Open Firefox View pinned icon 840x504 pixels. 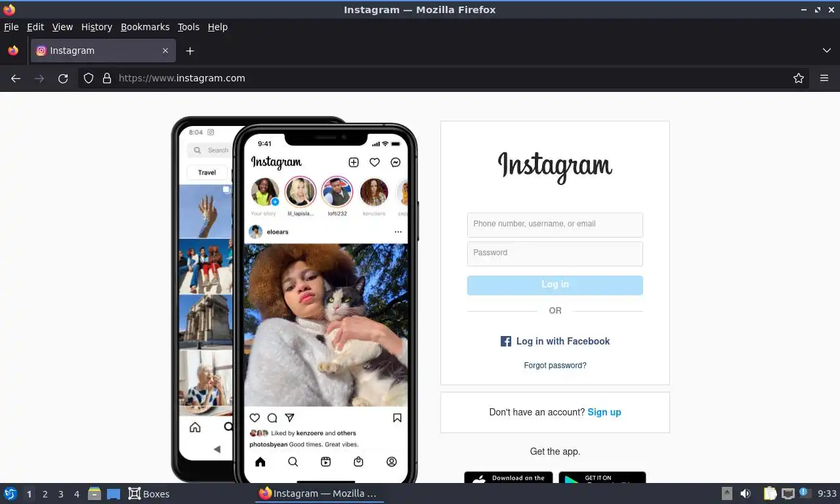coord(13,51)
